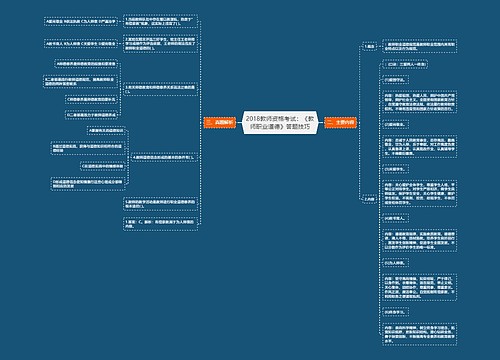Select question 2 node about 王老师
The image size is (500, 360).
click(160, 44)
